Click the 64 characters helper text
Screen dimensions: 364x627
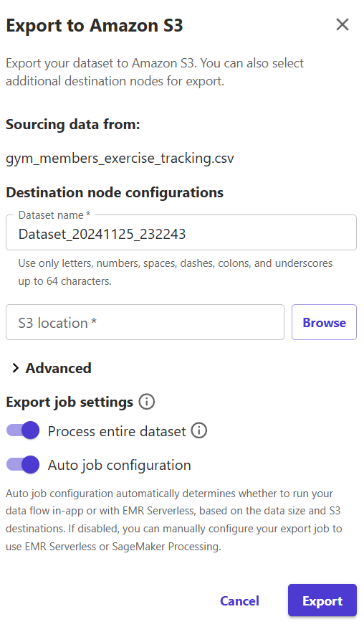(x=176, y=272)
